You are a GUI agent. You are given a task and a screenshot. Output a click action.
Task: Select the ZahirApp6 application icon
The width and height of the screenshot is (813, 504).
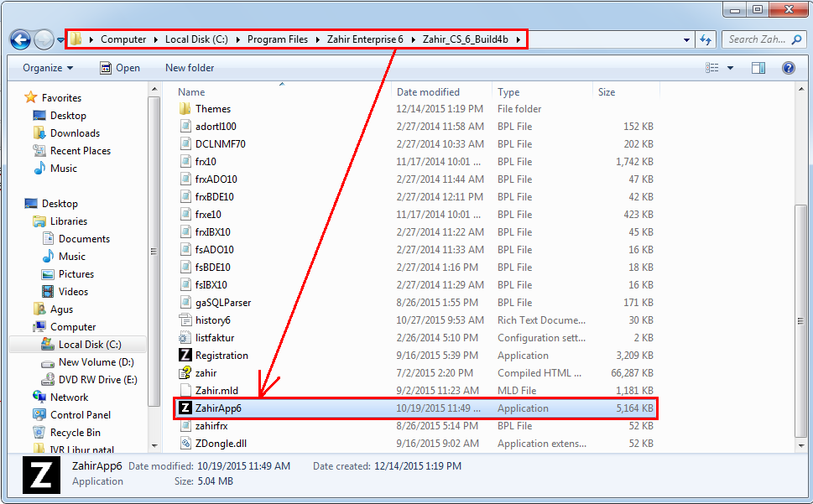tap(185, 408)
